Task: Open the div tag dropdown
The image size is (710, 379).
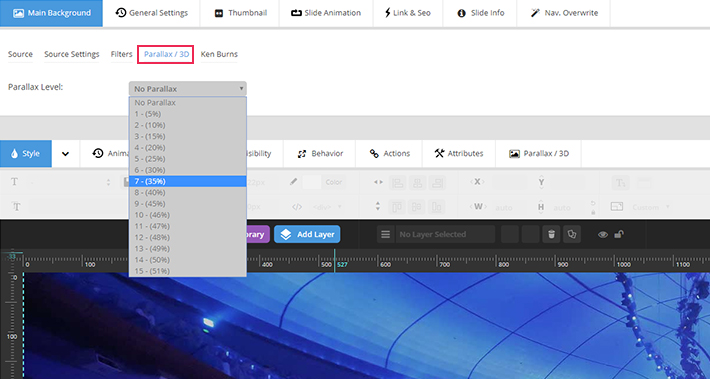Action: click(x=327, y=207)
